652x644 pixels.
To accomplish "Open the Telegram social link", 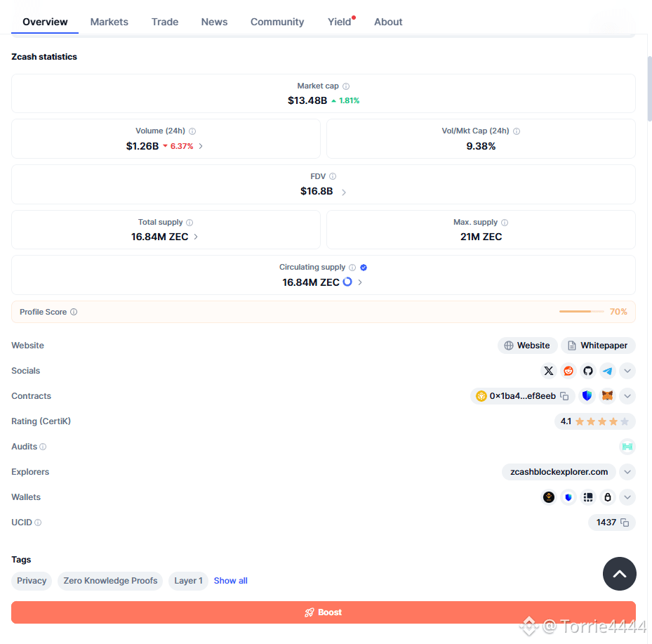I will pyautogui.click(x=608, y=371).
